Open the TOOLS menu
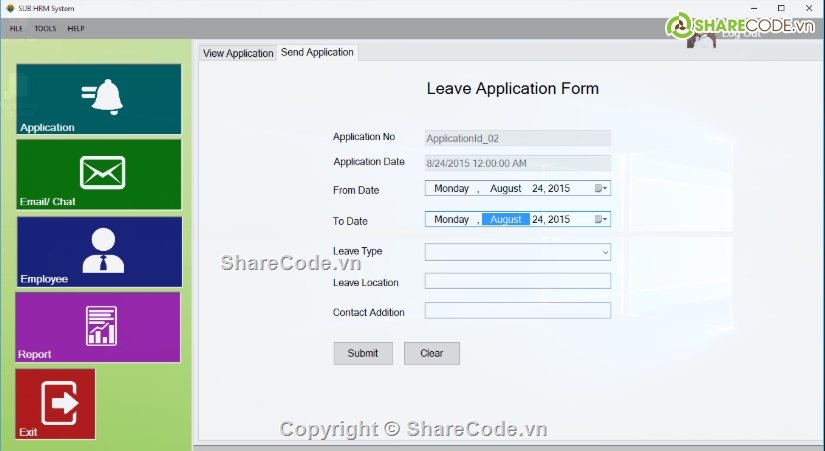Screen dimensions: 825x451 click(x=45, y=28)
